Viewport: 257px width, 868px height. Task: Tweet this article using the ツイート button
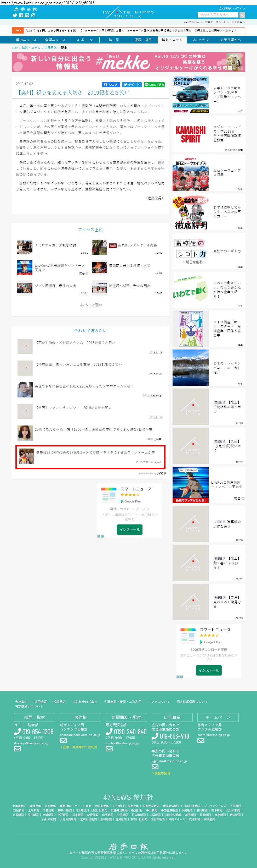pos(132,85)
